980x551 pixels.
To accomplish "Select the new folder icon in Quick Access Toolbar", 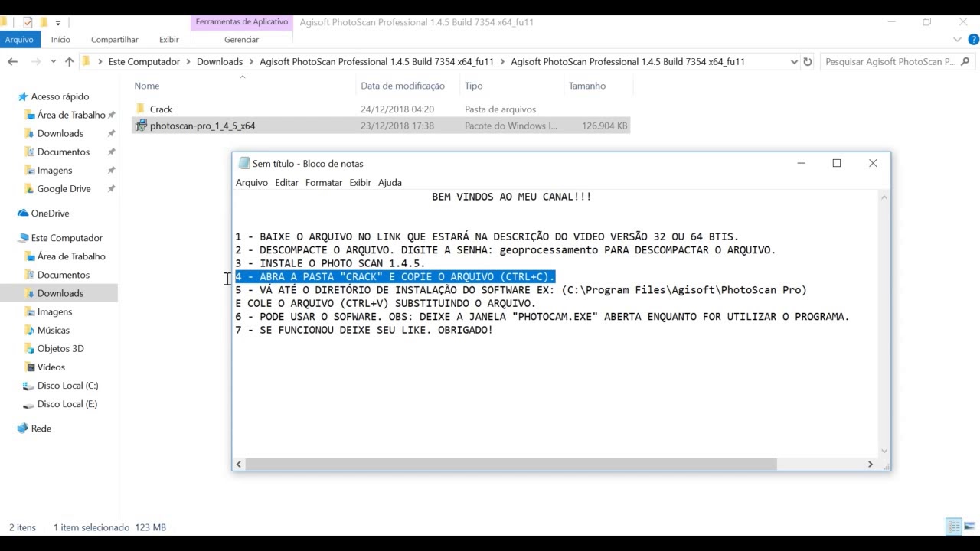I will (44, 22).
